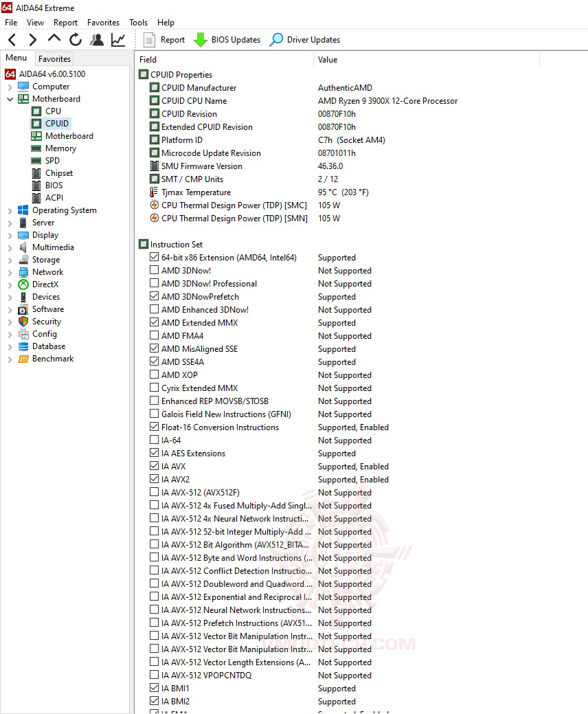
Task: Expand the Multimedia node
Action: 10,247
